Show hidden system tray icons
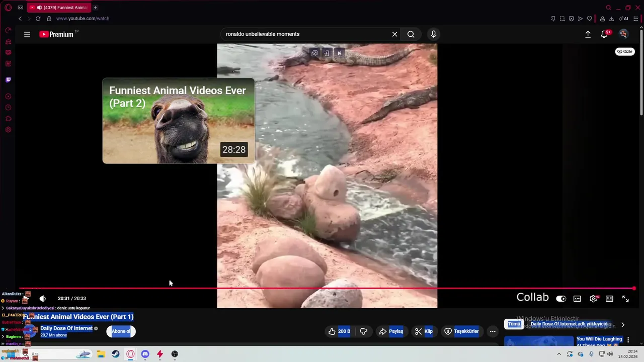 click(558, 354)
